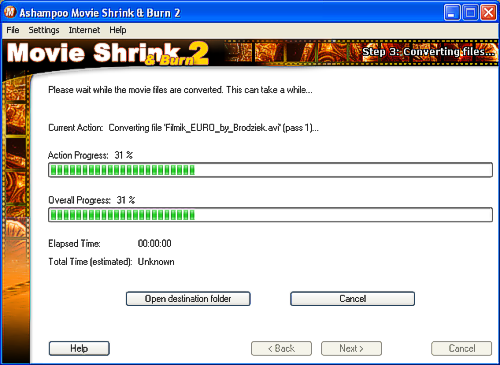Click the Open destination folder button
This screenshot has height=365, width=500.
188,299
